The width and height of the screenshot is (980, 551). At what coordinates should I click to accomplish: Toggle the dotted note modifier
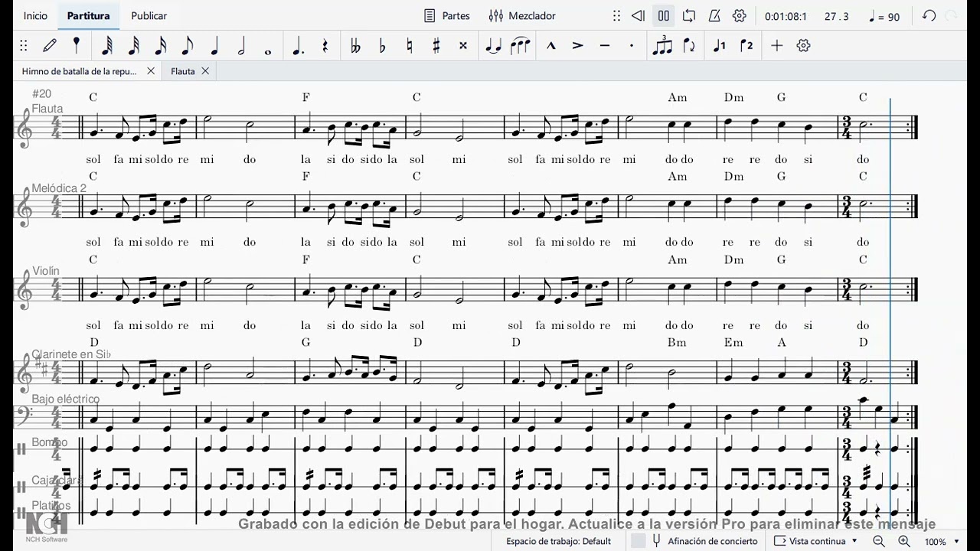click(298, 46)
